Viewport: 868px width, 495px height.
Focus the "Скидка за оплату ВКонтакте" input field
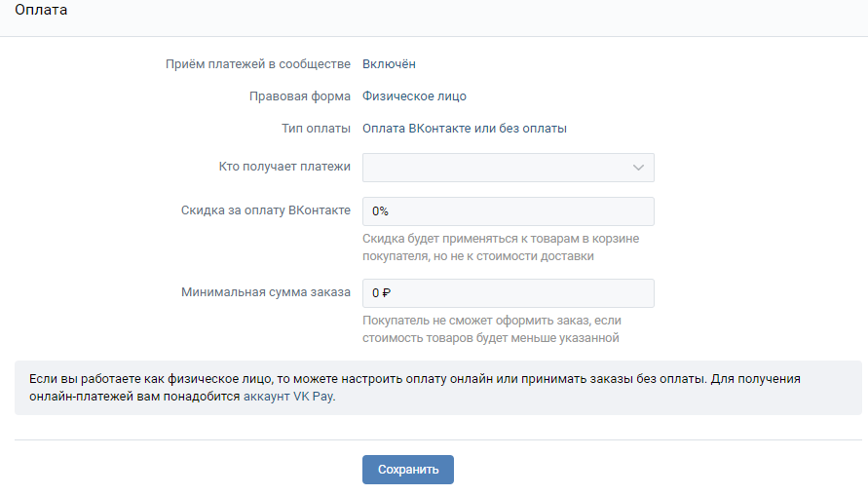507,211
